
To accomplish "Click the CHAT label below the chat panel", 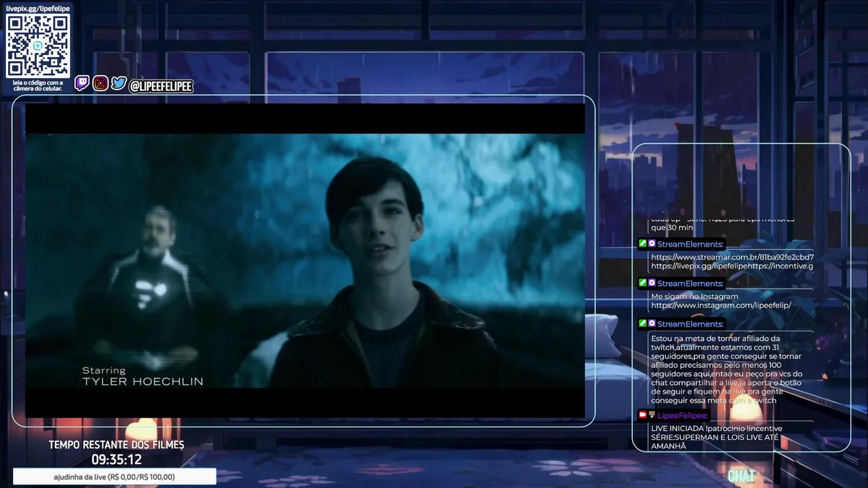I will (x=741, y=476).
